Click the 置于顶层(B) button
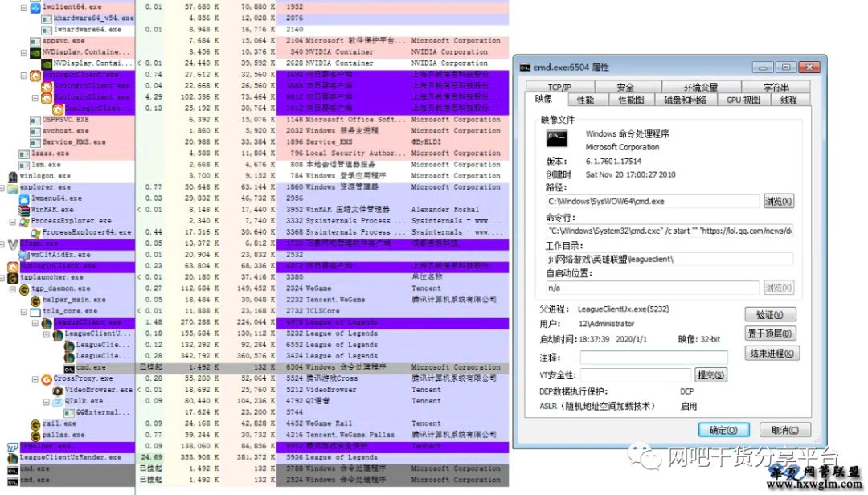868x495 pixels. pyautogui.click(x=770, y=333)
